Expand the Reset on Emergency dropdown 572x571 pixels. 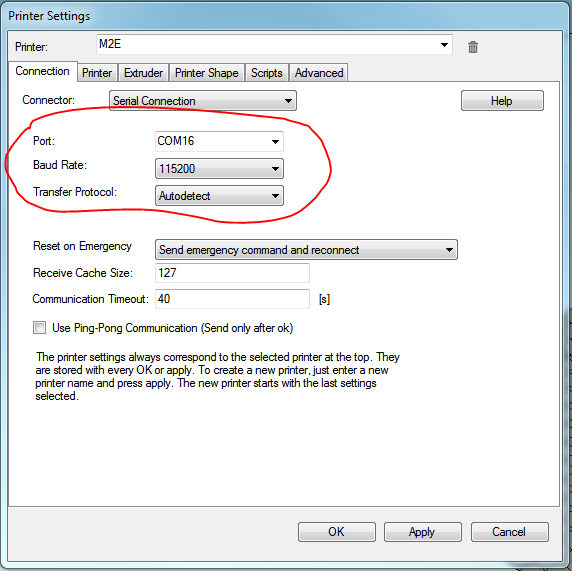(306, 250)
